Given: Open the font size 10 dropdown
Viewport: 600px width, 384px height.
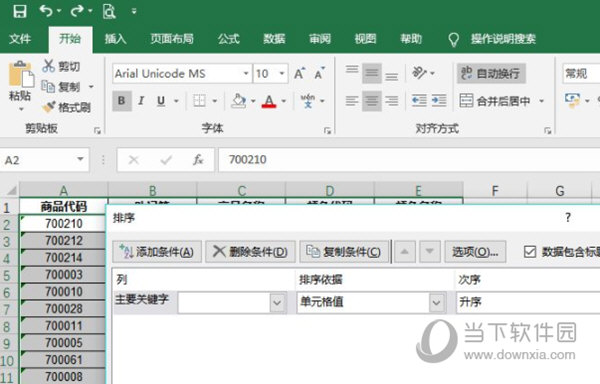Looking at the screenshot, I should [x=282, y=73].
